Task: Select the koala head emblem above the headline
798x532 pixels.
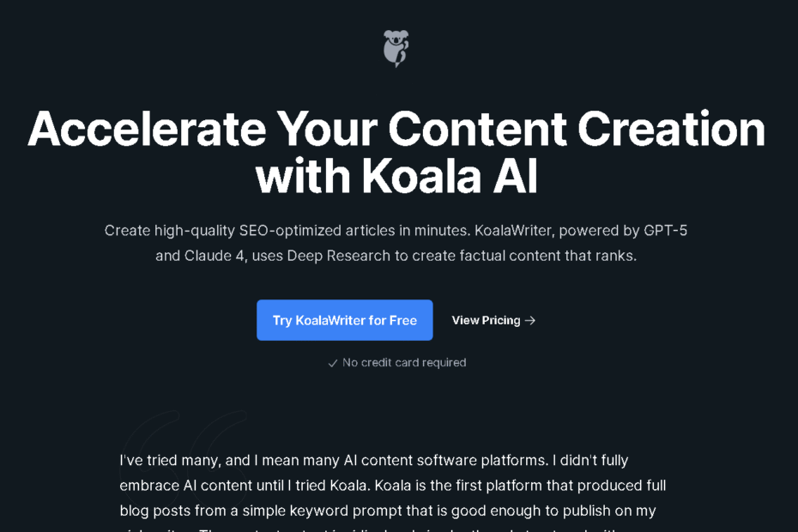Action: click(x=396, y=48)
